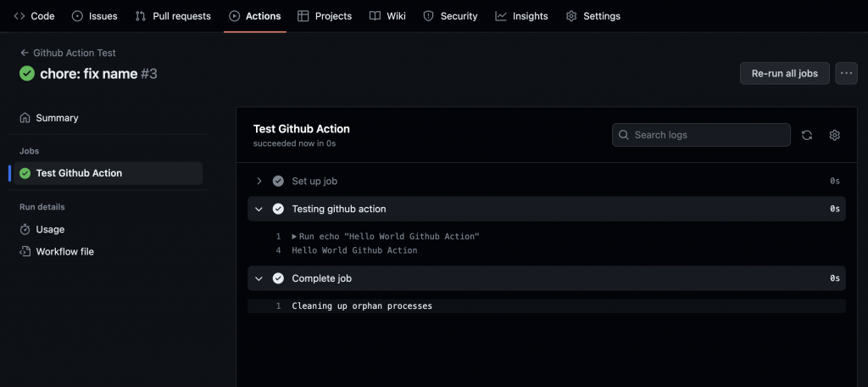
Task: Collapse the Testing github action step
Action: pos(259,209)
